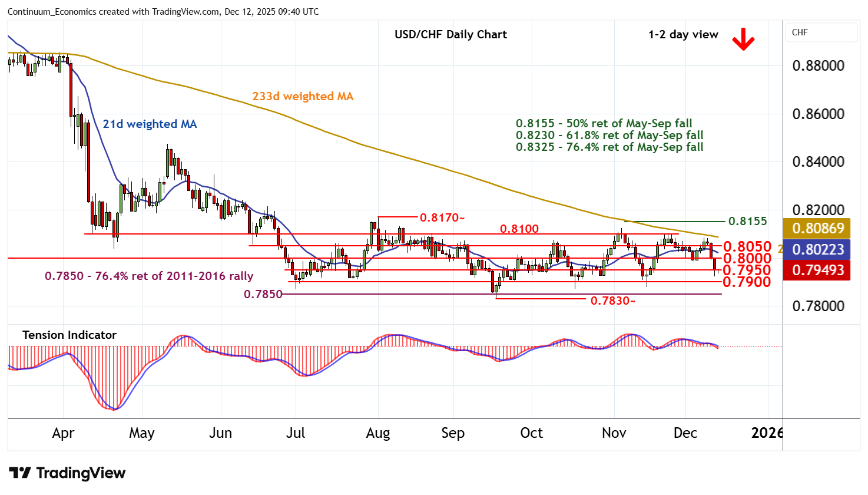Click the TradingView logo icon
The width and height of the screenshot is (868, 495).
20,473
